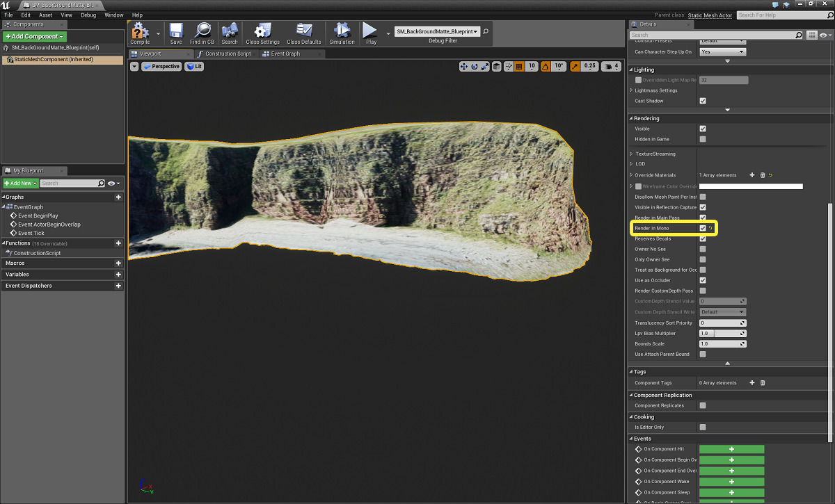Open Class Settings from the toolbar
Viewport: 835px width, 504px height.
[x=262, y=33]
